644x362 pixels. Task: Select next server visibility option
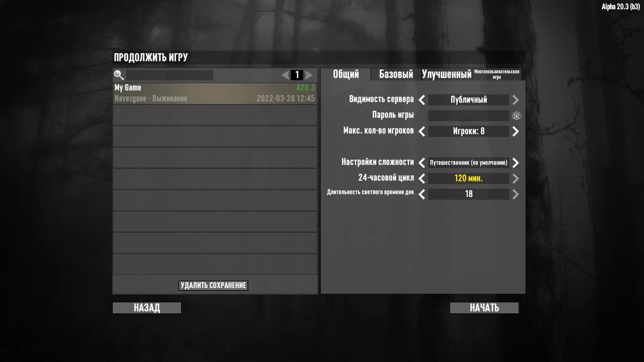pyautogui.click(x=516, y=100)
